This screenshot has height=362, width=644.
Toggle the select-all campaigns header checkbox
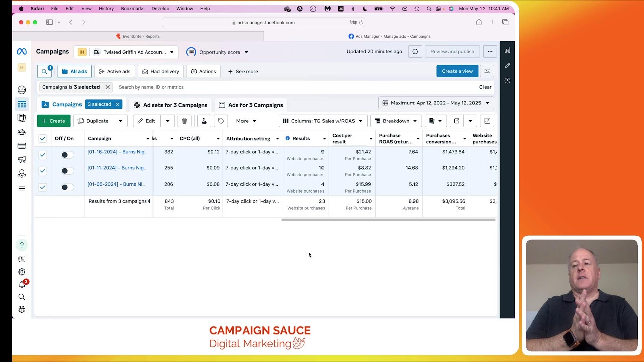pos(43,139)
